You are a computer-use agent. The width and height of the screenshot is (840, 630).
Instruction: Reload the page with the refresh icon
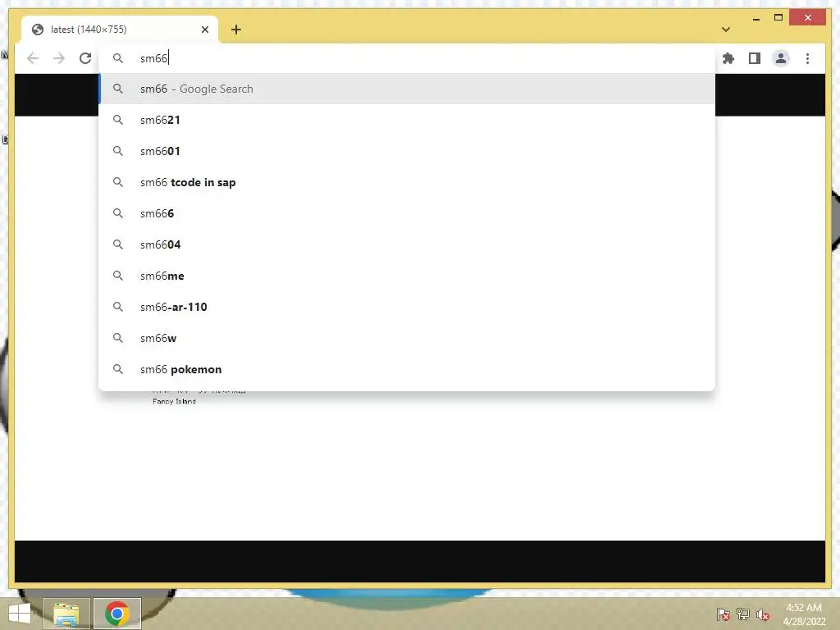pos(85,58)
